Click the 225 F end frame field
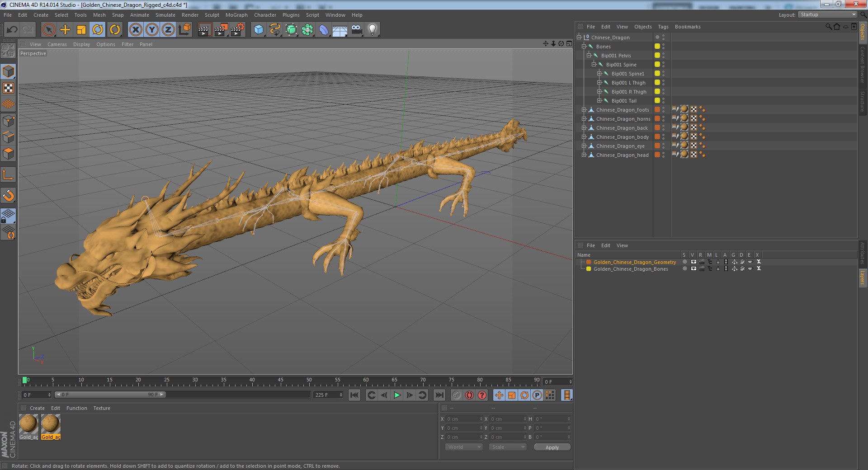 pos(328,395)
